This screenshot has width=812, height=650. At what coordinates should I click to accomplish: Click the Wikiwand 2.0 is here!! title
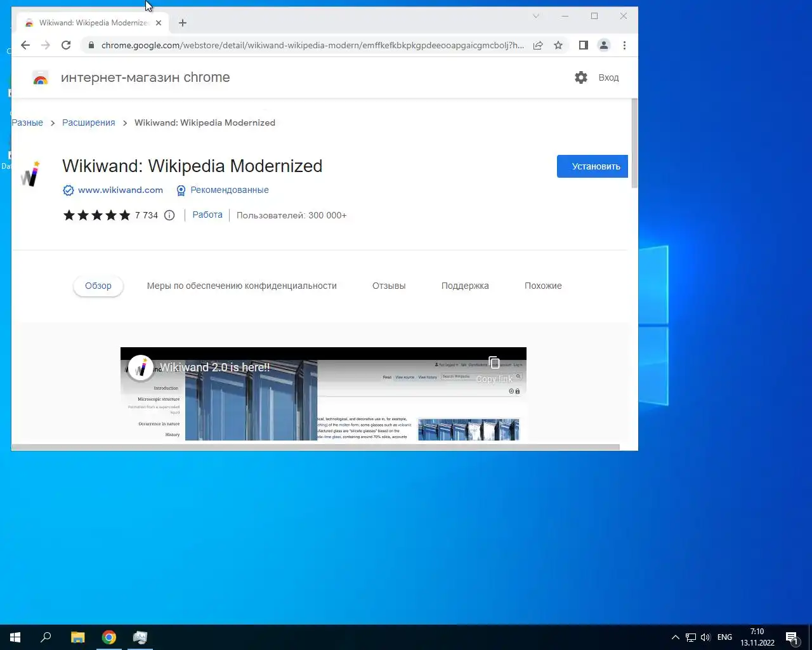click(x=214, y=368)
